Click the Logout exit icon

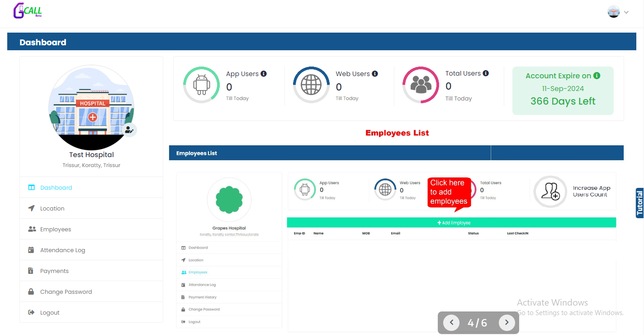[31, 312]
